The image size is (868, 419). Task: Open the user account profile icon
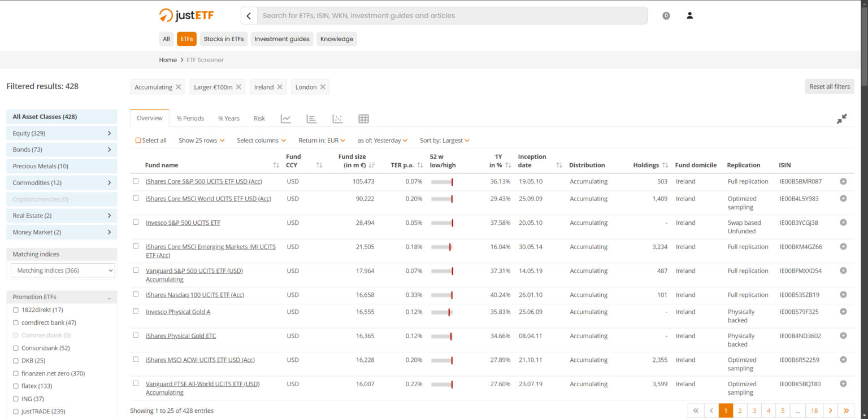click(x=689, y=16)
